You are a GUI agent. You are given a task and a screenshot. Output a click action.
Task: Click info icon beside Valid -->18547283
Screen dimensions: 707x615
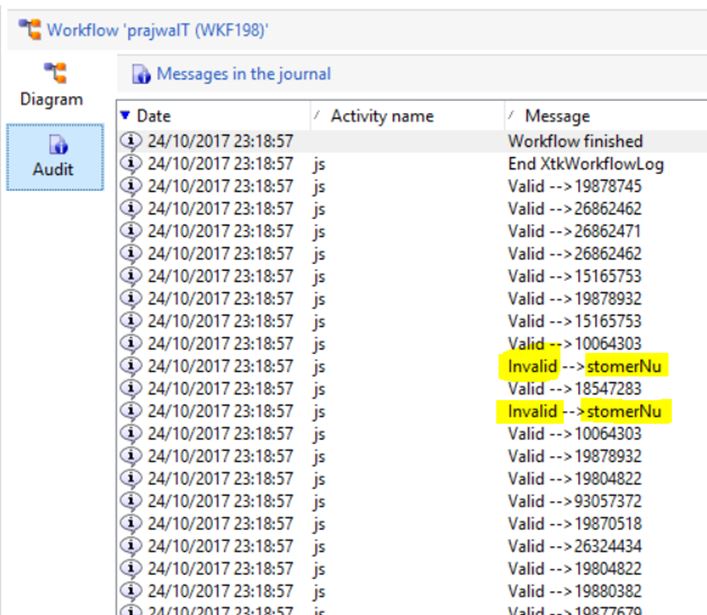tap(131, 388)
